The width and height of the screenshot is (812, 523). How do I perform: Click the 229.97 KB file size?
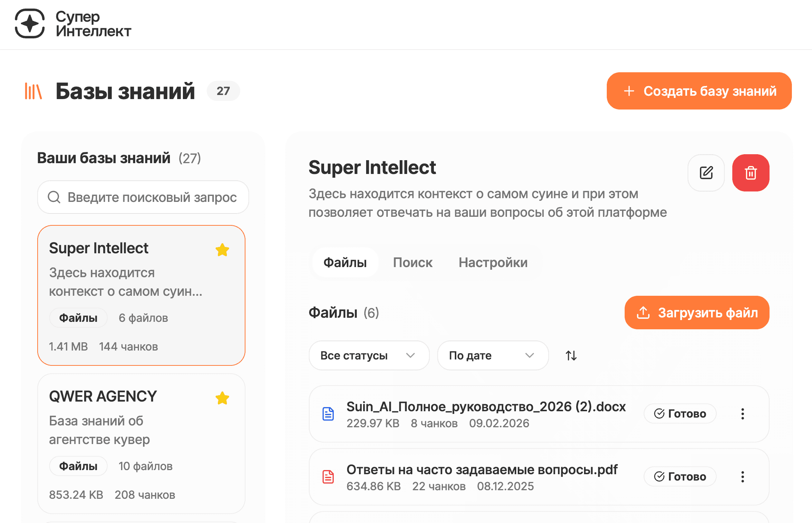click(373, 423)
